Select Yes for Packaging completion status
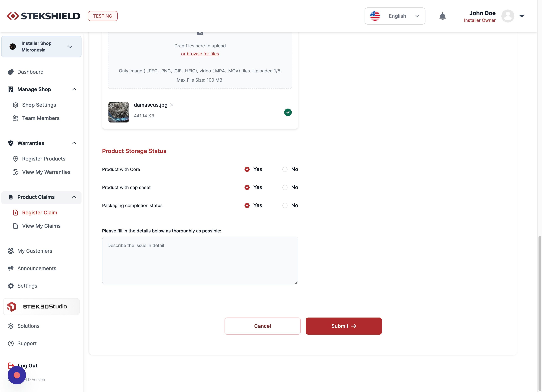 (x=247, y=206)
